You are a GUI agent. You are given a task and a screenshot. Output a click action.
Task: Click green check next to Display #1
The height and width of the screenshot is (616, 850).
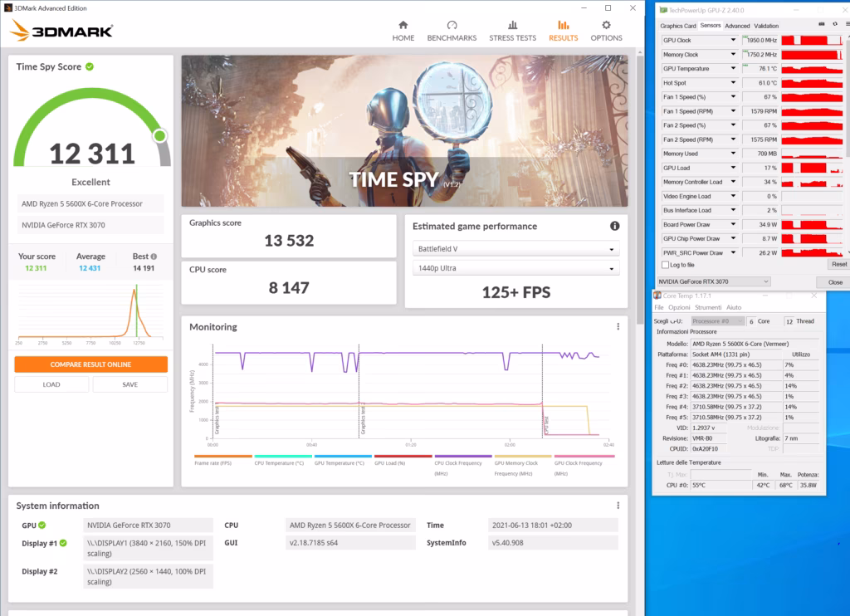(x=63, y=543)
